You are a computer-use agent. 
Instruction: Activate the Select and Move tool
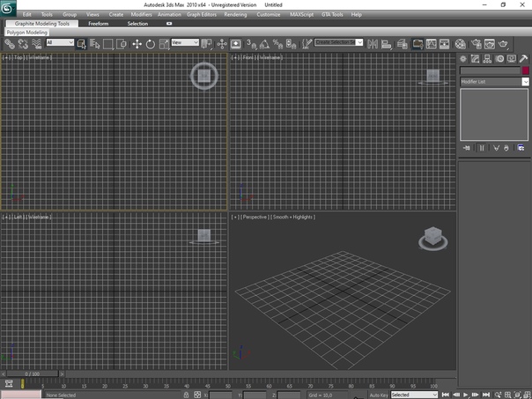pyautogui.click(x=137, y=44)
